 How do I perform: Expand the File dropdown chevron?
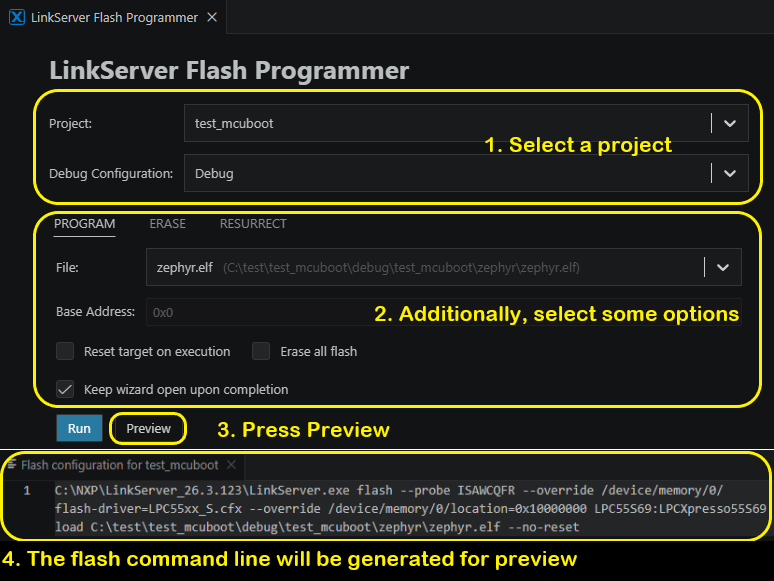click(x=723, y=267)
